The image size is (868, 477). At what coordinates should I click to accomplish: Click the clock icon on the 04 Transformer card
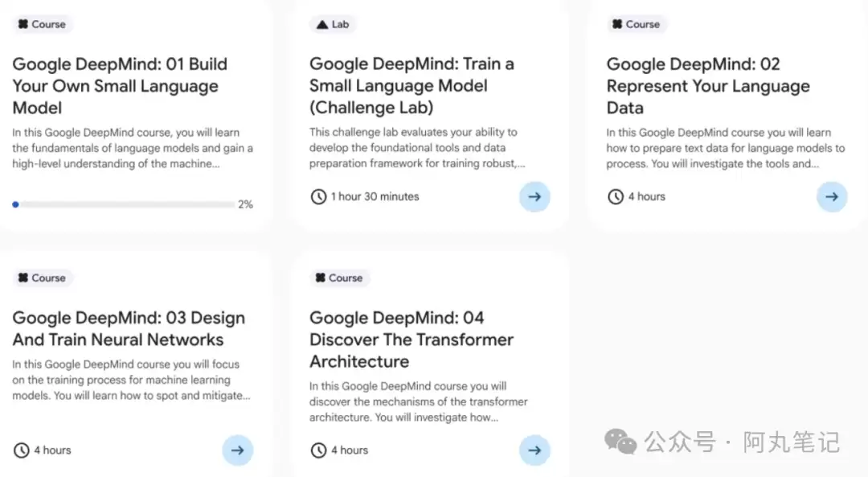(318, 450)
